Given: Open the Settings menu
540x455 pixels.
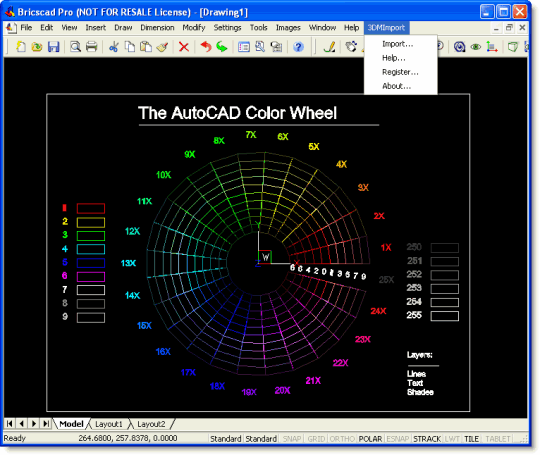Looking at the screenshot, I should (x=227, y=28).
